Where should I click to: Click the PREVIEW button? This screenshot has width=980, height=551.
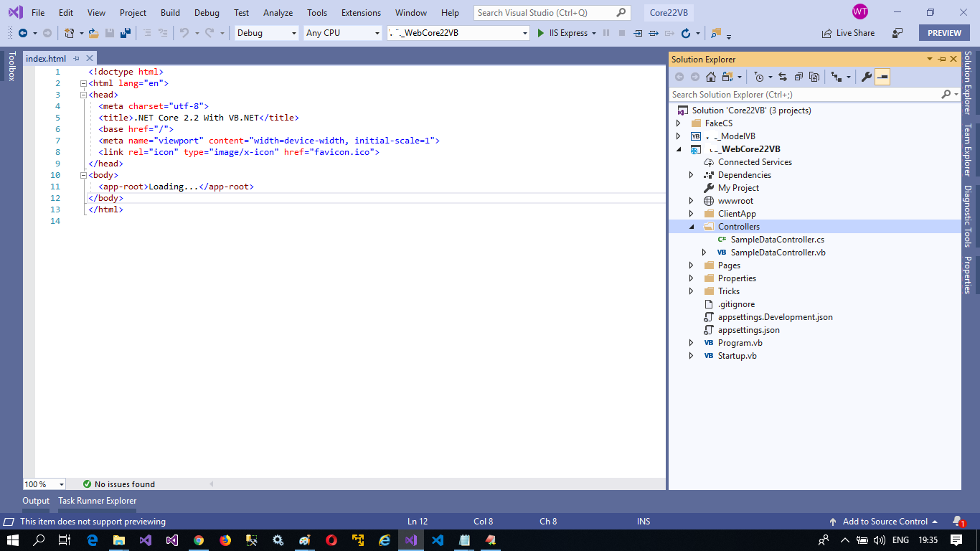944,33
